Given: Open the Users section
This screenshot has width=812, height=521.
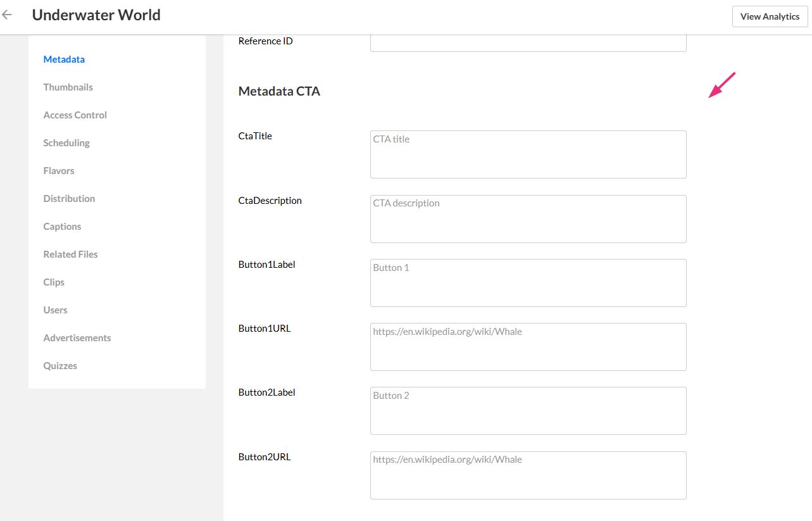Looking at the screenshot, I should point(55,310).
